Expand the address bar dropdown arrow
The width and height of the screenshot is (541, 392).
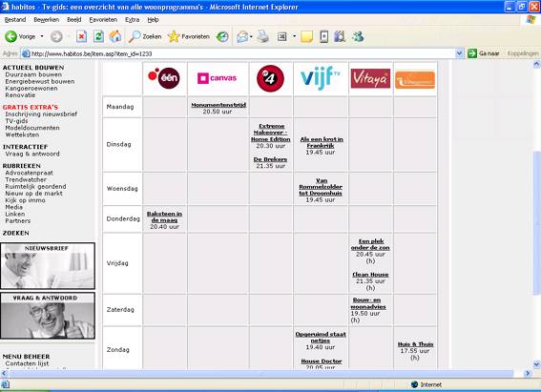pos(459,53)
